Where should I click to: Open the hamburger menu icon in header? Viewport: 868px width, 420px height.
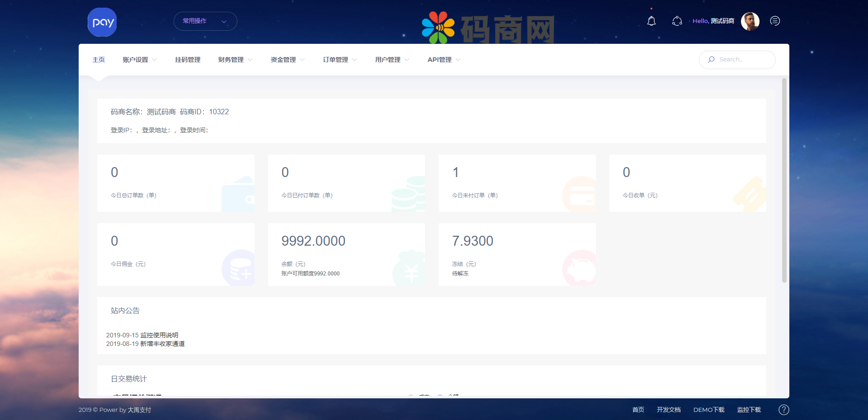(x=775, y=21)
